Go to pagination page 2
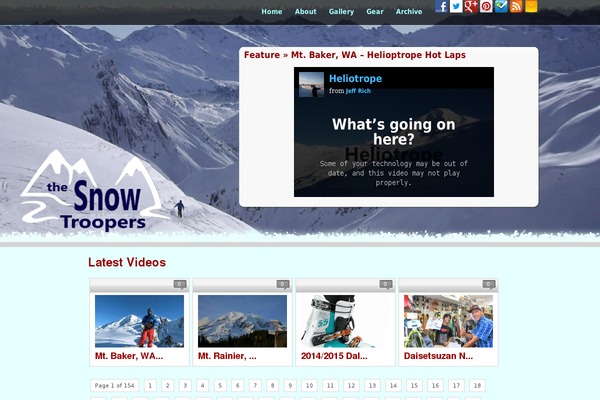Viewport: 600px width, 400px height. 168,385
